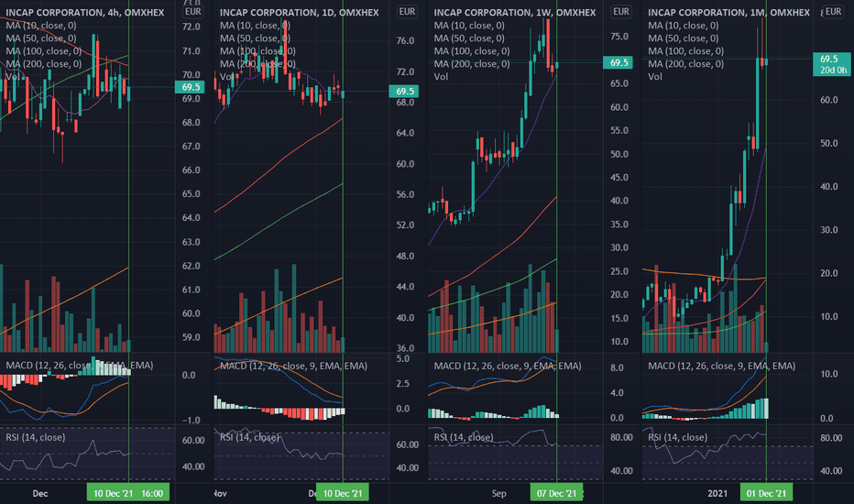Click 76.0 on the 1D price scale
Image resolution: width=854 pixels, height=504 pixels.
[x=405, y=40]
